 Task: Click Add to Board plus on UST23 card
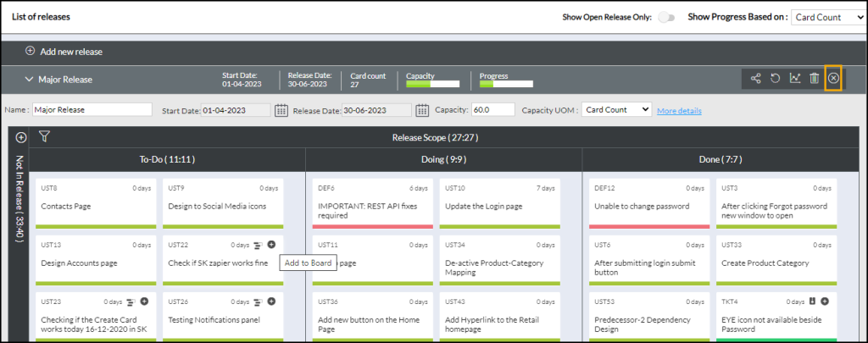click(x=144, y=301)
